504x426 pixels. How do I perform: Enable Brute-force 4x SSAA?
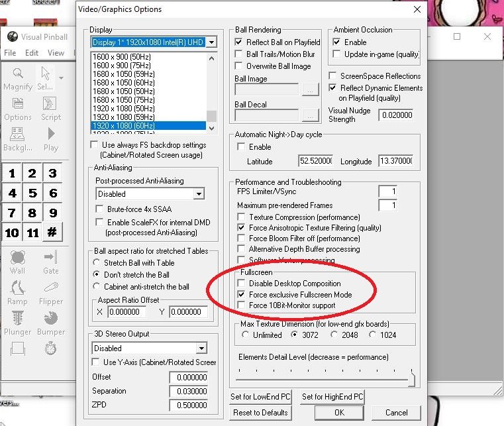pos(99,209)
